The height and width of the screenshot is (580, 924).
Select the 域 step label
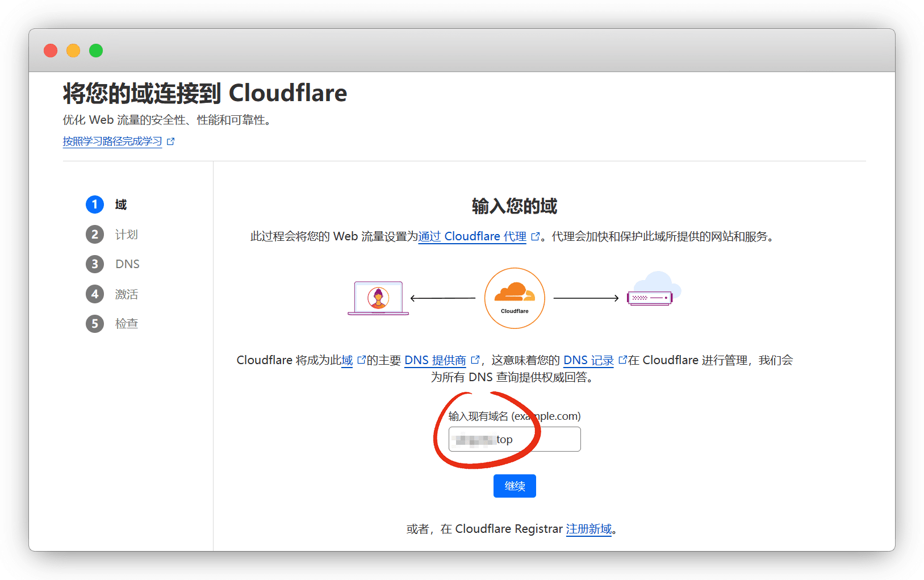point(121,205)
